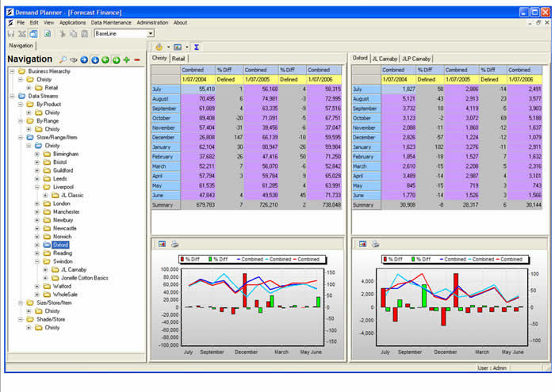Click the 679,783 summary cell
This screenshot has height=392, width=555.
pos(198,204)
